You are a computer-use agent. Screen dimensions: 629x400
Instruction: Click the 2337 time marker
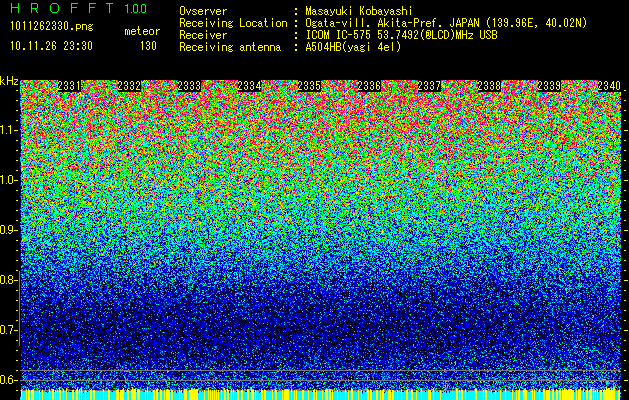pos(429,86)
